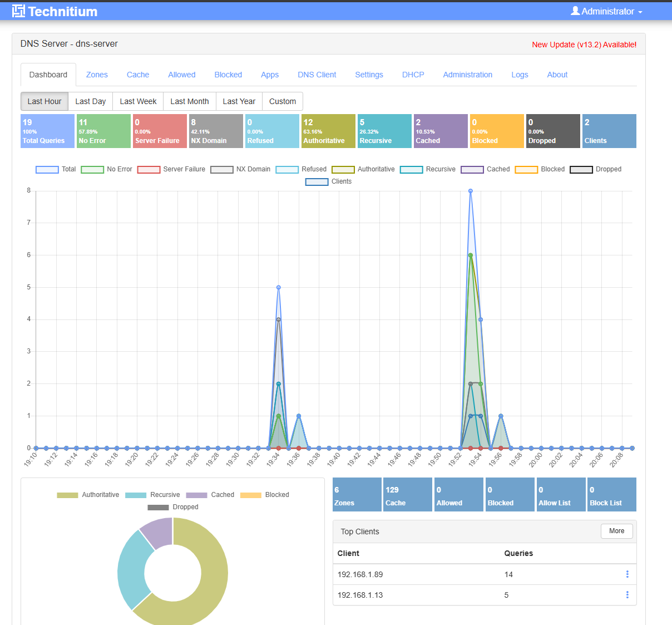Toggle the Clients series in legend
Screen dimensions: 672x625
[328, 181]
